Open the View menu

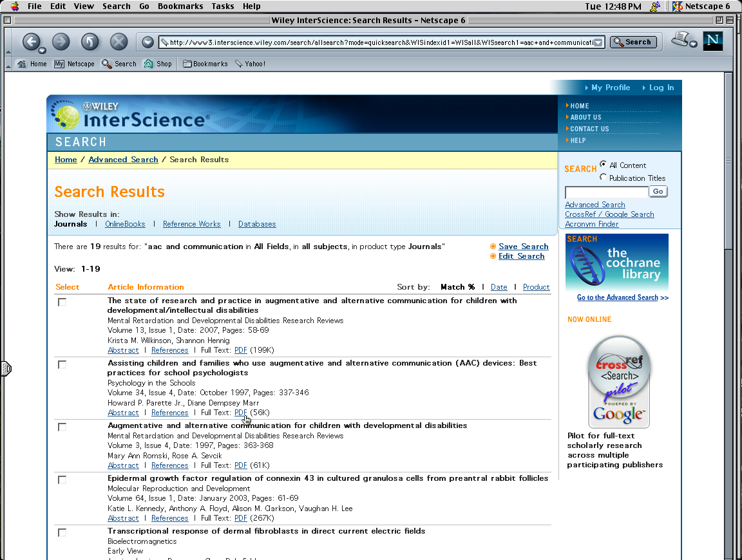[84, 6]
